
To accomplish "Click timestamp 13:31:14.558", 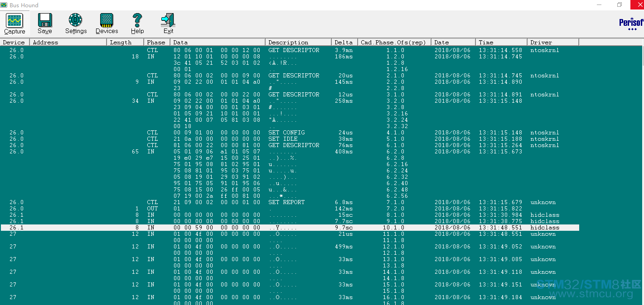I will [x=500, y=50].
